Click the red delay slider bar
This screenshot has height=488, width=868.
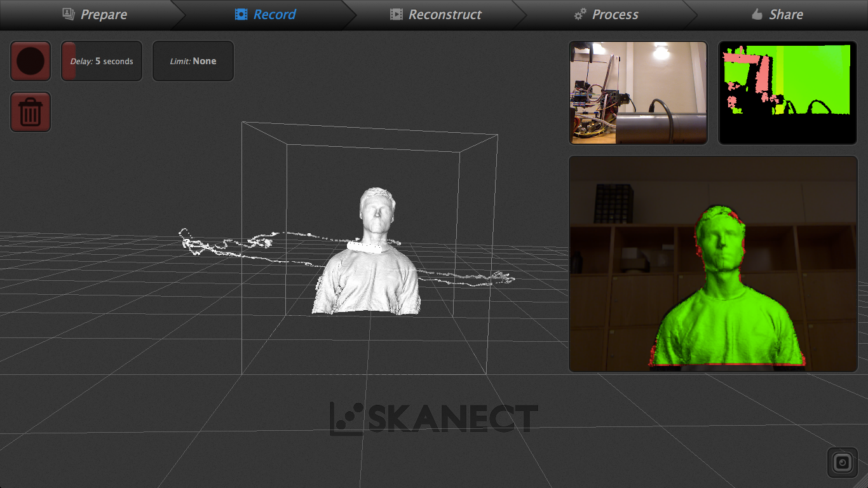click(69, 61)
